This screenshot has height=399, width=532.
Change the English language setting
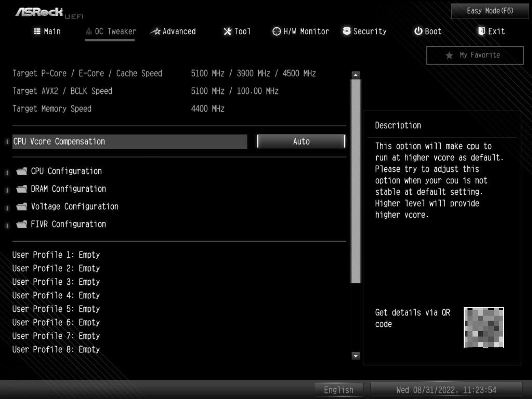click(338, 390)
